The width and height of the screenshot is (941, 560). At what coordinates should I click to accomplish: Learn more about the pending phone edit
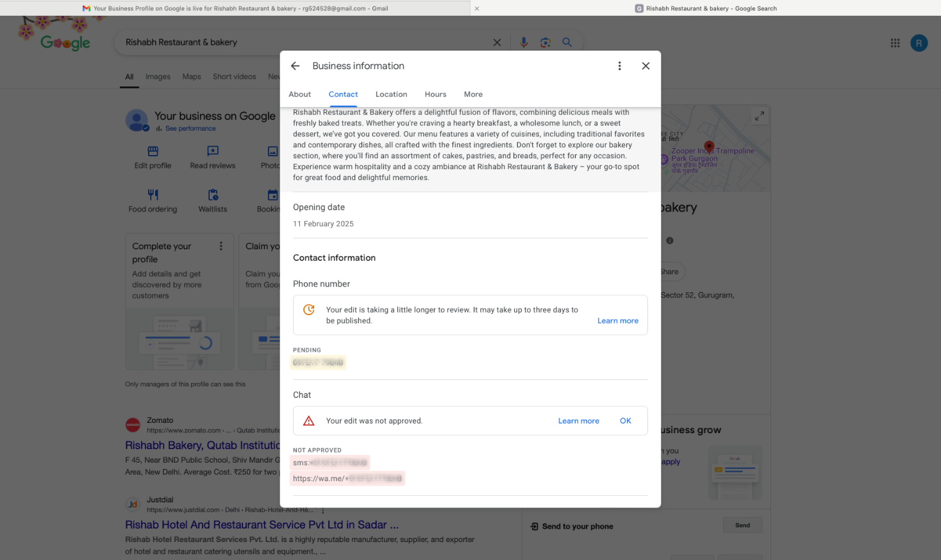click(x=618, y=321)
